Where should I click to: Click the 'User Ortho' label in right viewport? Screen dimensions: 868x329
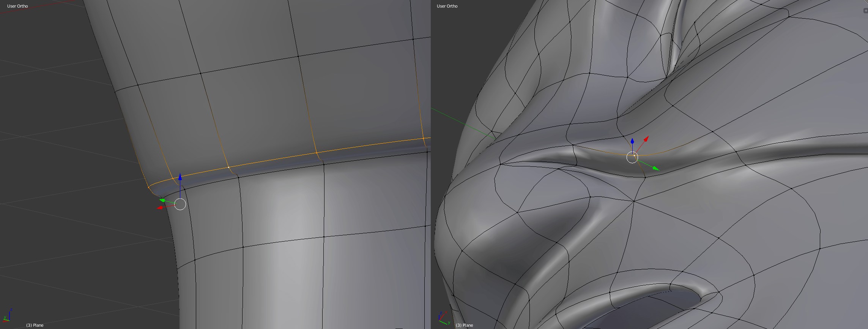447,6
